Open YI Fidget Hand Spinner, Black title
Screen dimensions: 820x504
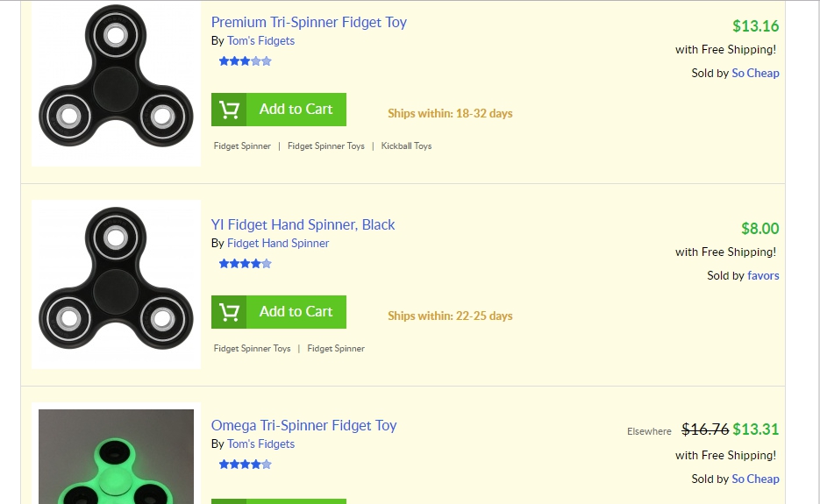[303, 225]
